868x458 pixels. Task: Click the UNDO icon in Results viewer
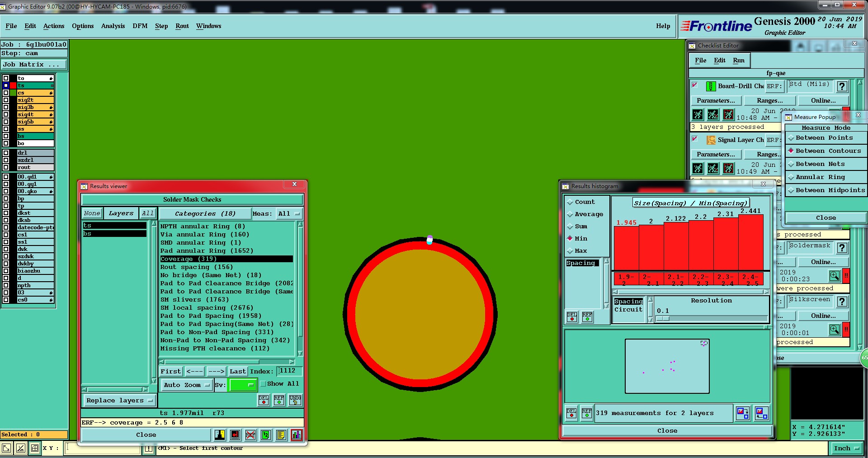pyautogui.click(x=295, y=400)
